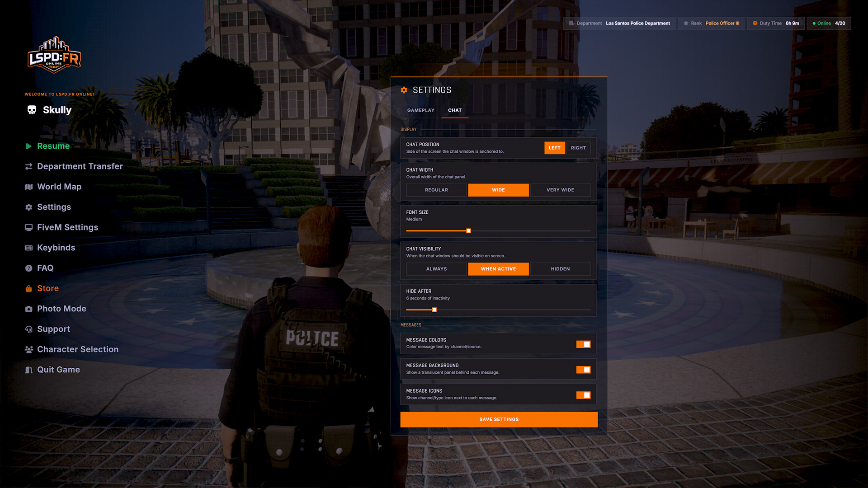Click the Character Selection people icon
This screenshot has height=488, width=868.
(28, 349)
